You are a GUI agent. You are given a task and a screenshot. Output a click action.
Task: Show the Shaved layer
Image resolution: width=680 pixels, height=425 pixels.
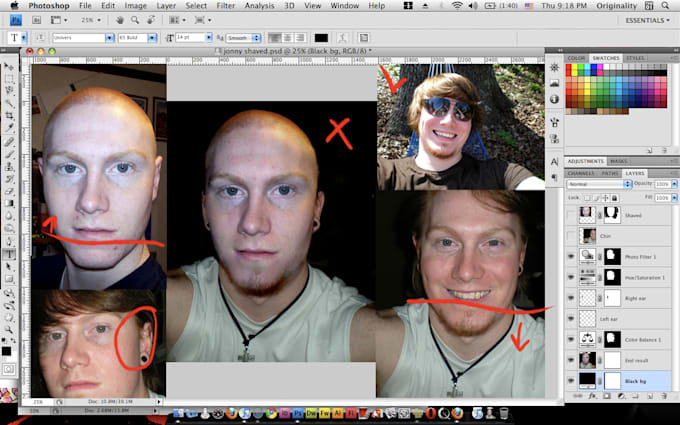click(x=571, y=215)
